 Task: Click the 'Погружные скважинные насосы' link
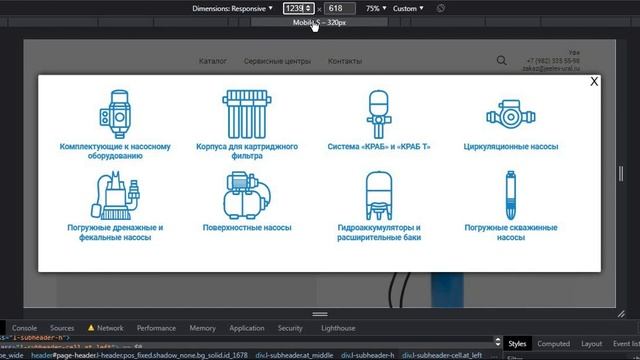pyautogui.click(x=511, y=232)
